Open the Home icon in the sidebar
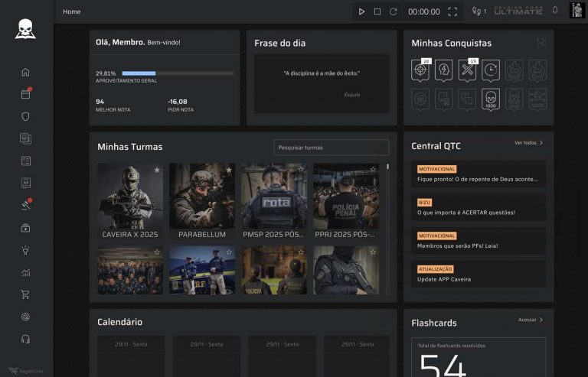Image resolution: width=588 pixels, height=377 pixels. [25, 73]
